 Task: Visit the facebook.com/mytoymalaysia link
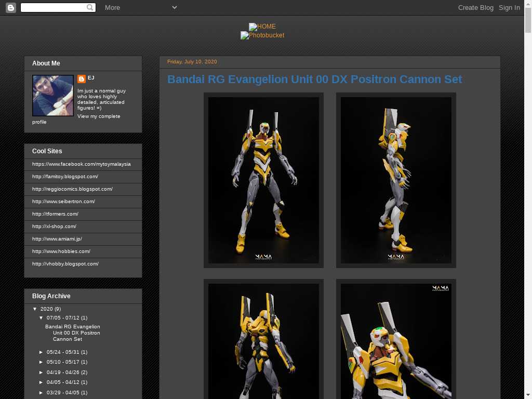tap(82, 164)
